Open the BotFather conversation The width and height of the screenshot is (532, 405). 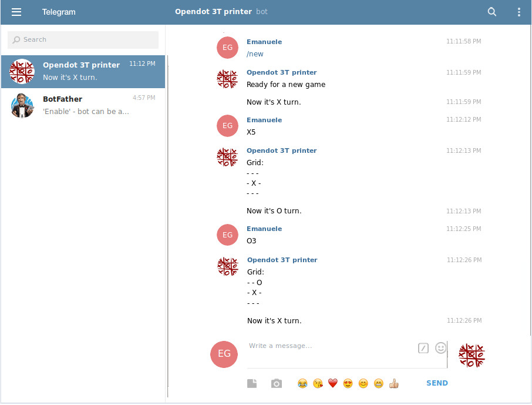point(83,105)
